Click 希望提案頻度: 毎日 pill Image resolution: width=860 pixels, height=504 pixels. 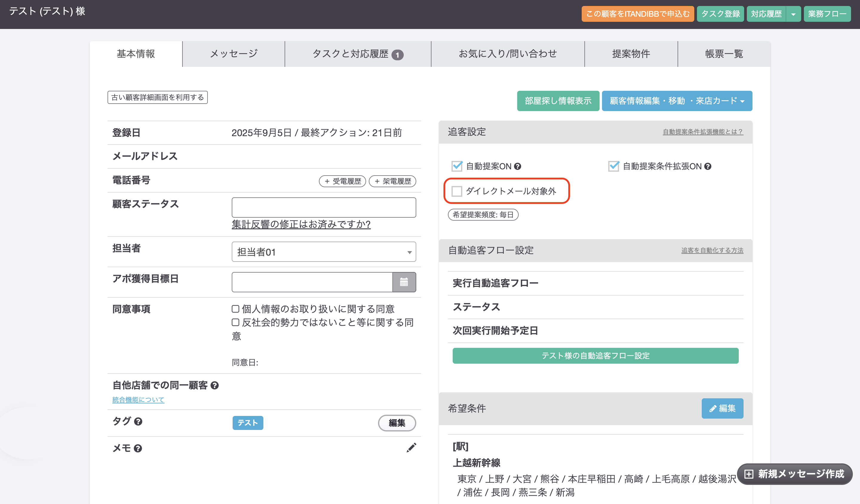(483, 215)
